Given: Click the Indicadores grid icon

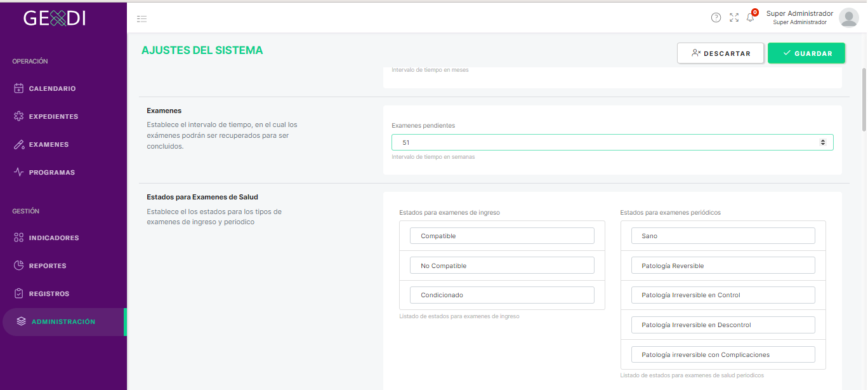Looking at the screenshot, I should (x=19, y=238).
